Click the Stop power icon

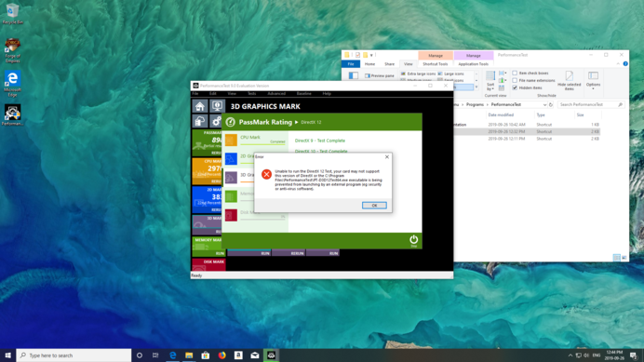pyautogui.click(x=413, y=240)
